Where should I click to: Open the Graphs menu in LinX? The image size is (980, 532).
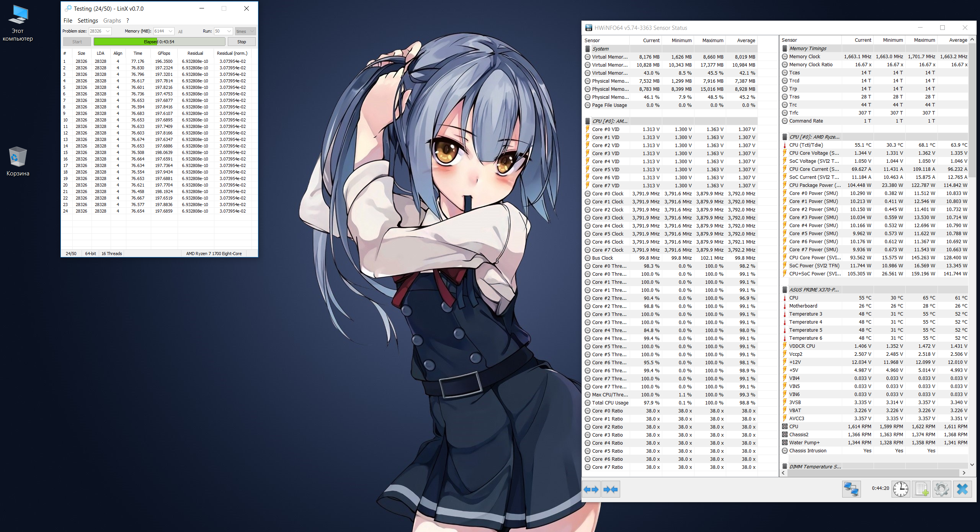click(x=112, y=21)
